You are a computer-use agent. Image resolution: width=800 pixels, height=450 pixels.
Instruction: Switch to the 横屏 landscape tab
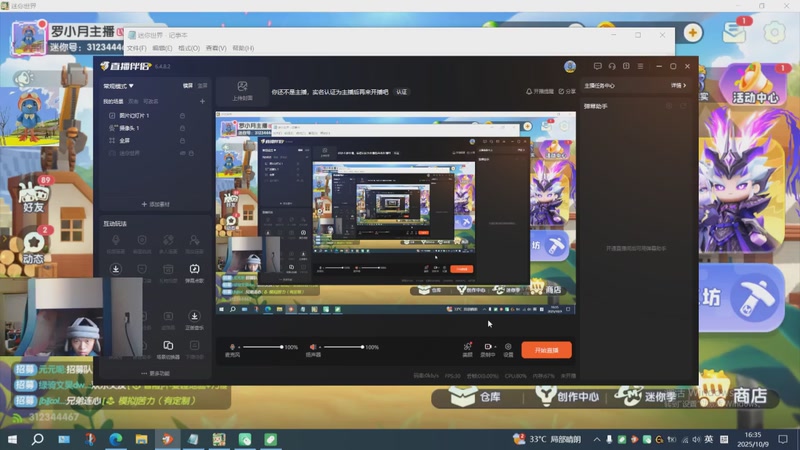187,86
